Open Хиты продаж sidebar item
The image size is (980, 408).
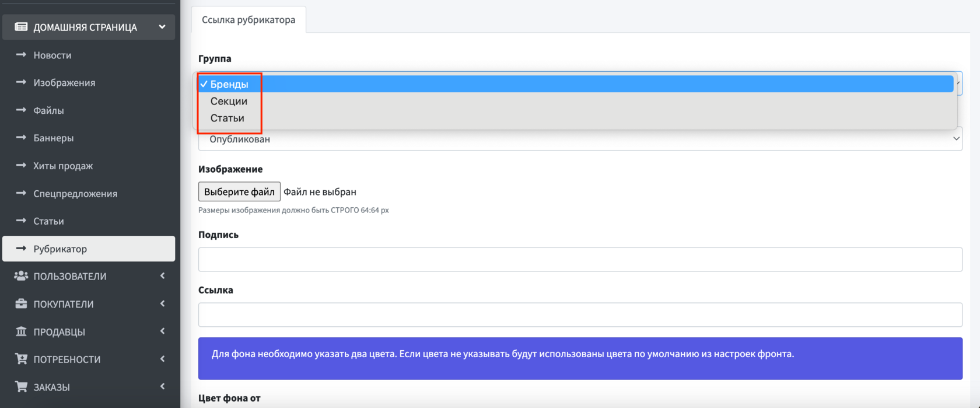(x=63, y=166)
